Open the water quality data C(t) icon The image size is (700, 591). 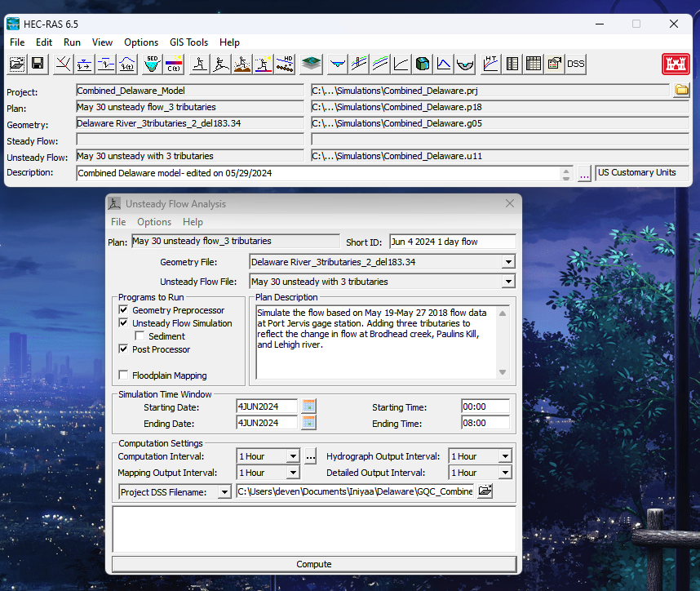coord(174,64)
